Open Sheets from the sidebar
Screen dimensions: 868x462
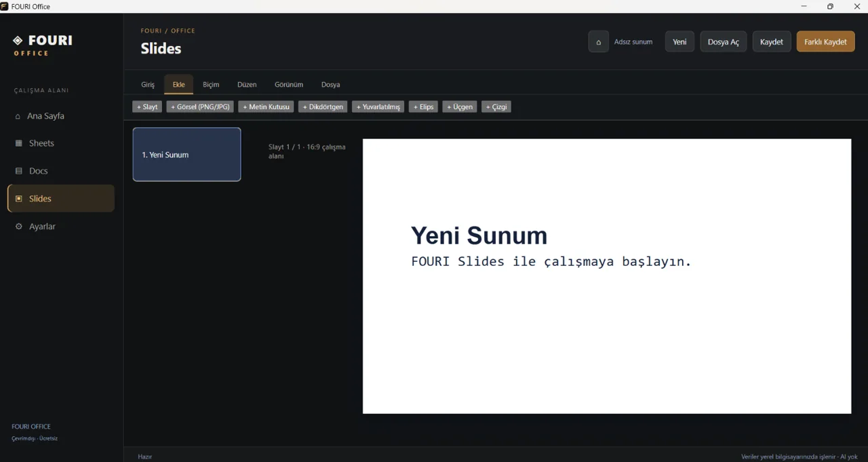(x=61, y=143)
